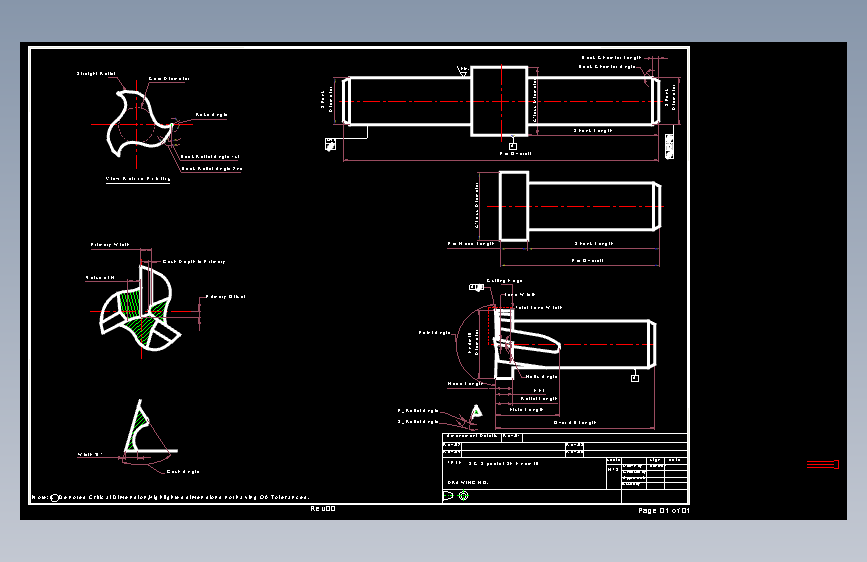Select the "Pin Nose Length" annotation
Image resolution: width=867 pixels, height=562 pixels.
click(471, 243)
